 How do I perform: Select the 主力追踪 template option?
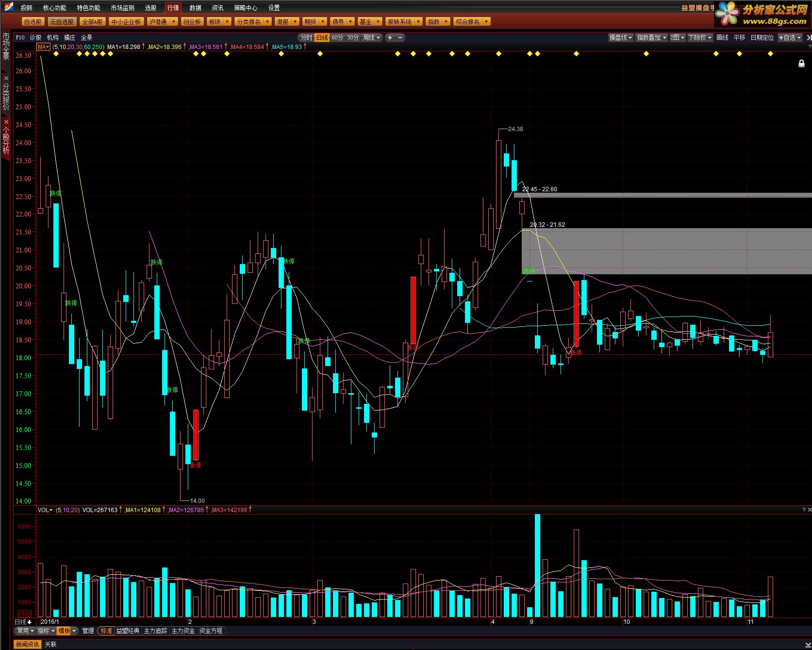[155, 631]
